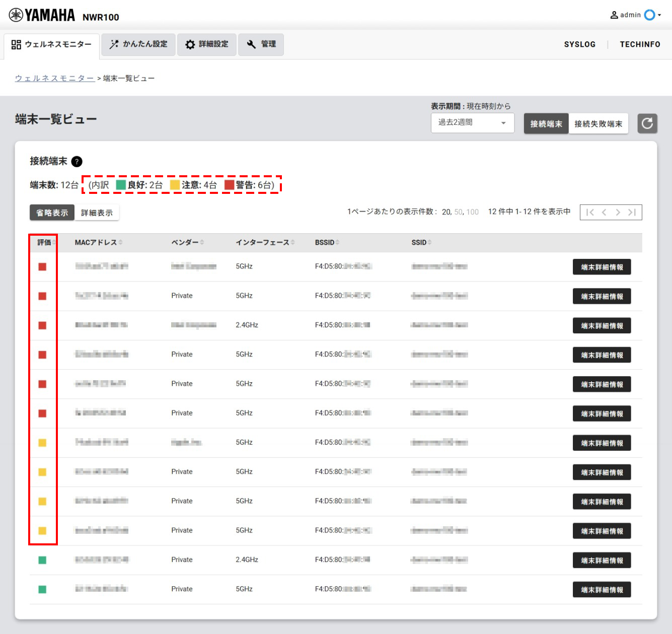Go to the next page arrow
The height and width of the screenshot is (634, 672).
[618, 213]
